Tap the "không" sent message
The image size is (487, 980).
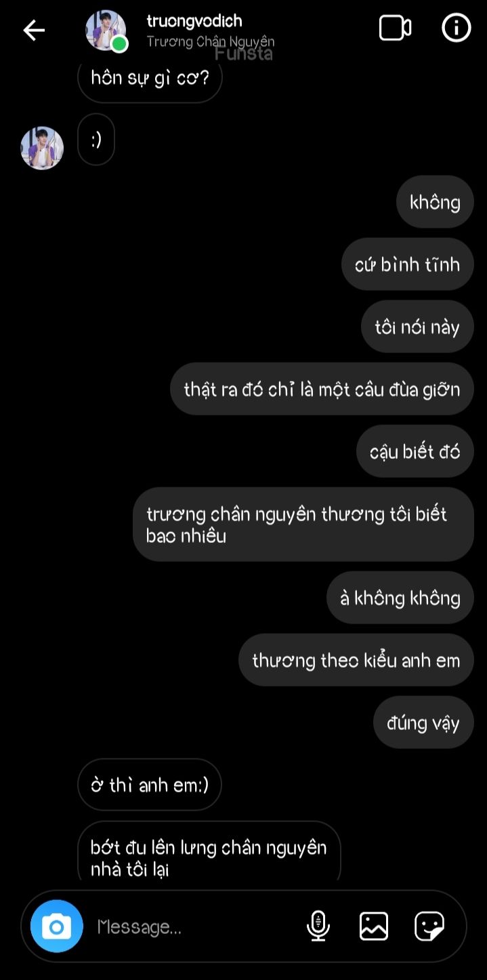pos(435,202)
